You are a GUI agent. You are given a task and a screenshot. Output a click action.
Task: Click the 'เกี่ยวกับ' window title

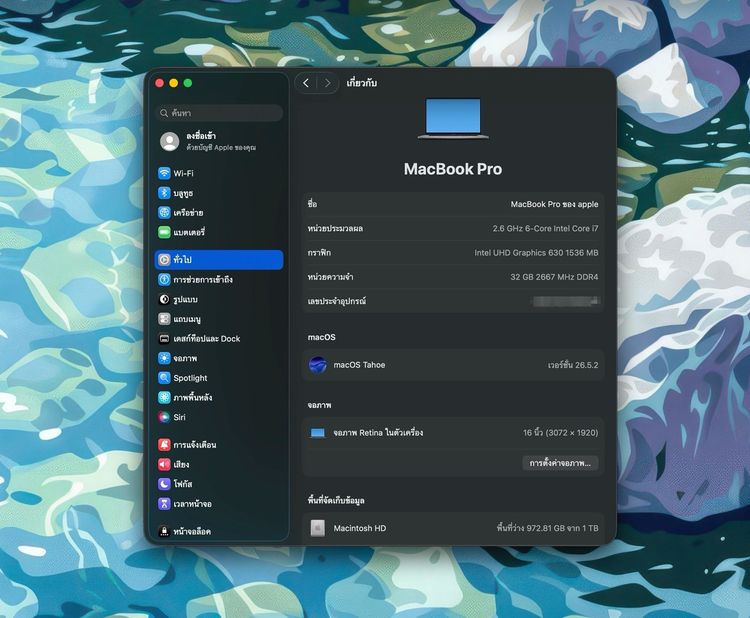click(x=362, y=83)
